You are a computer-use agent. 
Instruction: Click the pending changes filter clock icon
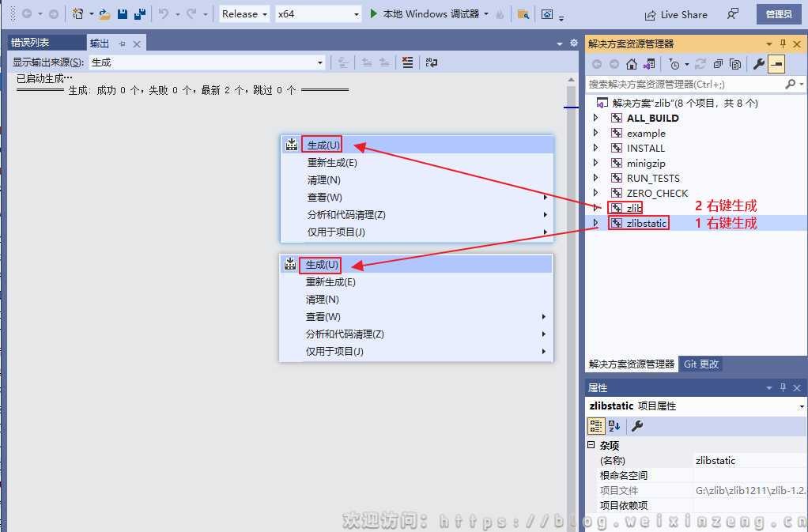coord(674,64)
